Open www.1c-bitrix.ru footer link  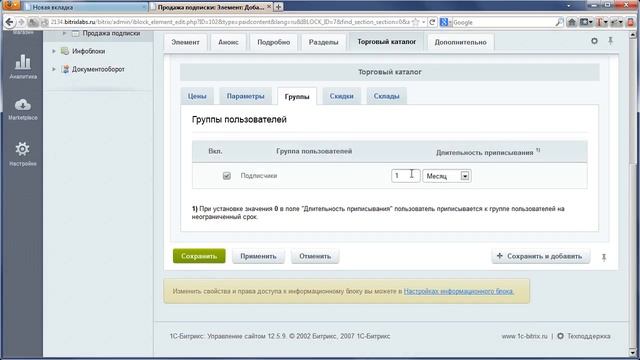point(524,336)
